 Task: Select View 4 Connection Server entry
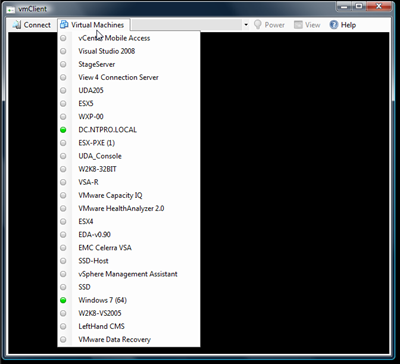[129, 77]
